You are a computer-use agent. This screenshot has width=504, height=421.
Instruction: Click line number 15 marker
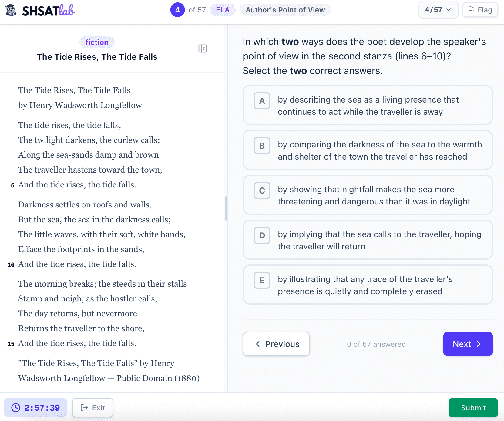(11, 344)
